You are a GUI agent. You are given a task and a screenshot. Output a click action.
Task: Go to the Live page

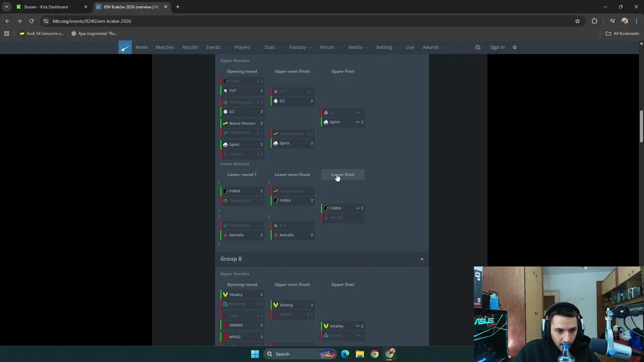(x=410, y=47)
